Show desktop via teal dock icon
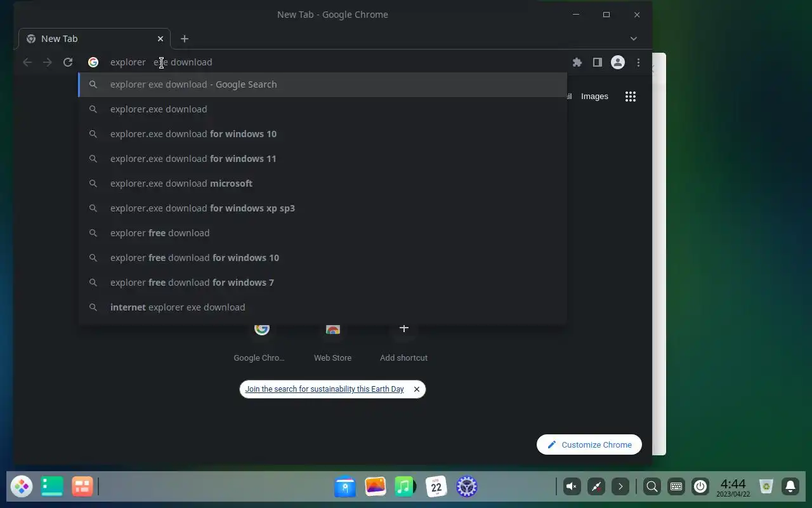 (x=52, y=487)
